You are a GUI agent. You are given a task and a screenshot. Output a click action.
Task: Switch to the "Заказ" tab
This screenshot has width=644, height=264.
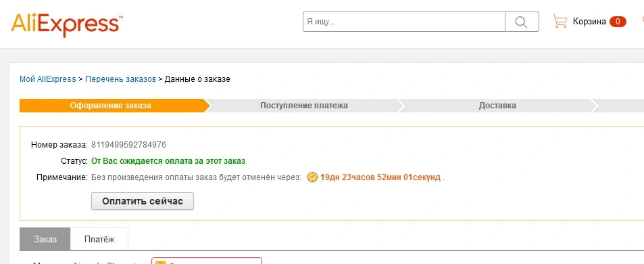(45, 239)
